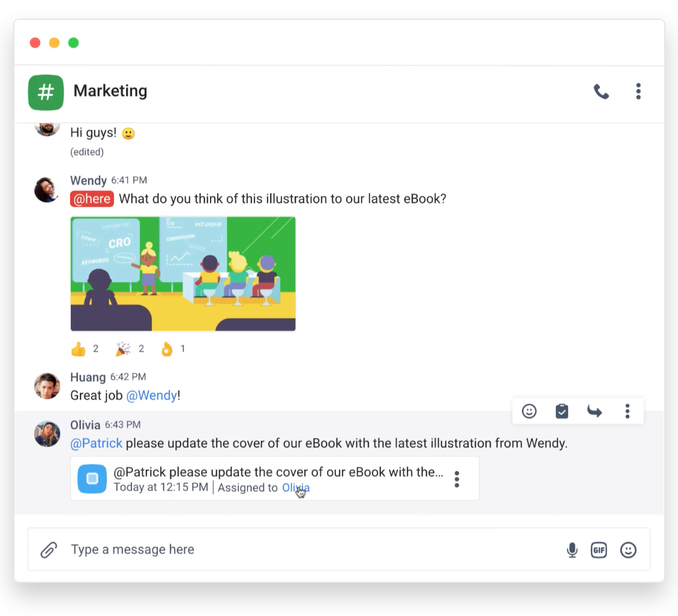Open the GIF picker
Viewport: 678px width, 616px height.
pyautogui.click(x=599, y=550)
